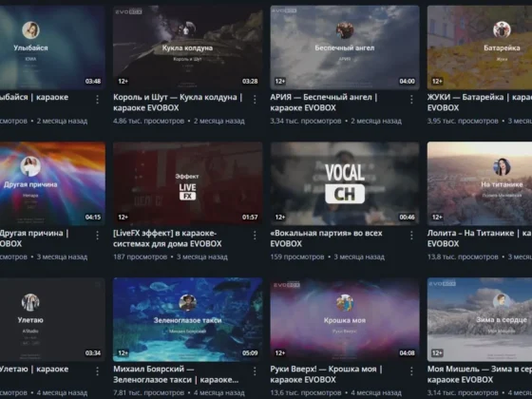Open options menu for Улетаю караоке video
Viewport: 532px width, 399px height.
point(97,371)
